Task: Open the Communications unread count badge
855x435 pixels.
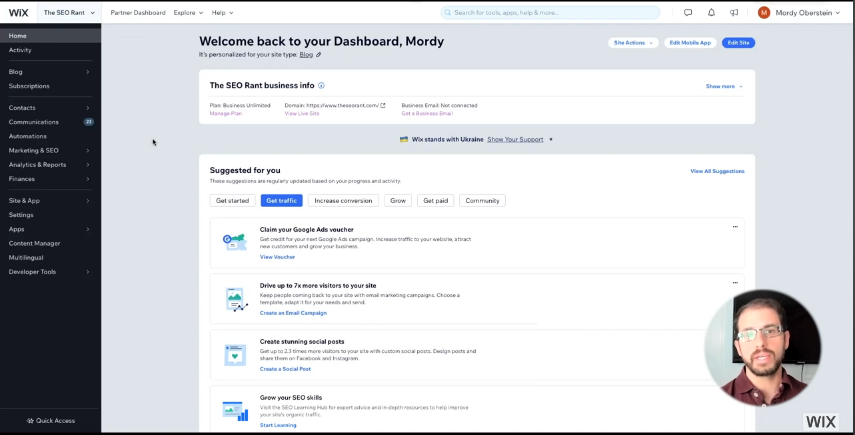Action: pos(88,122)
